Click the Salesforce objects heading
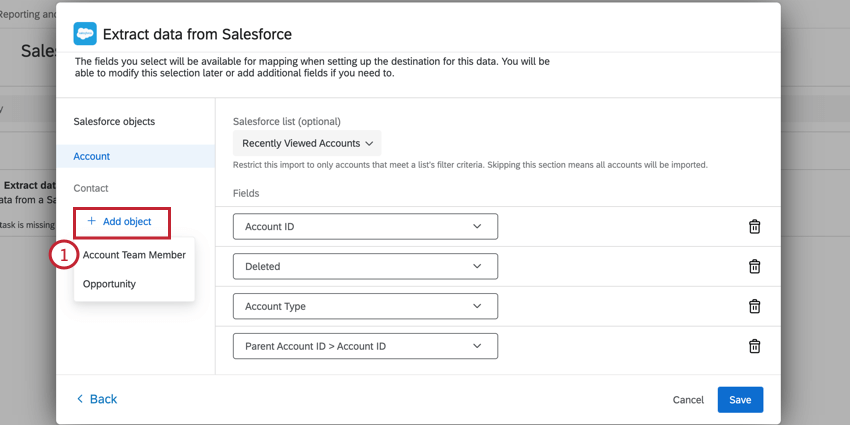Image resolution: width=850 pixels, height=425 pixels. click(114, 121)
